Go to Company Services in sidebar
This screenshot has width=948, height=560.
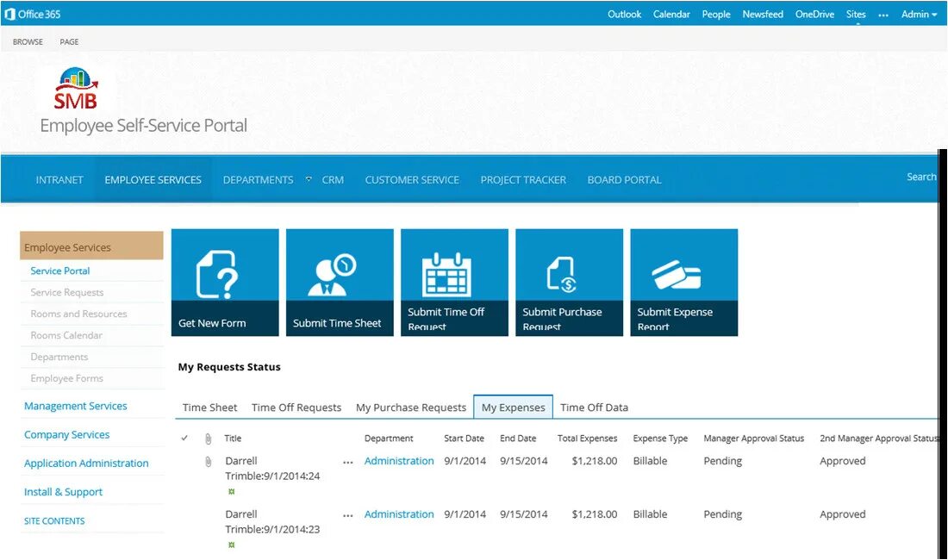tap(66, 434)
